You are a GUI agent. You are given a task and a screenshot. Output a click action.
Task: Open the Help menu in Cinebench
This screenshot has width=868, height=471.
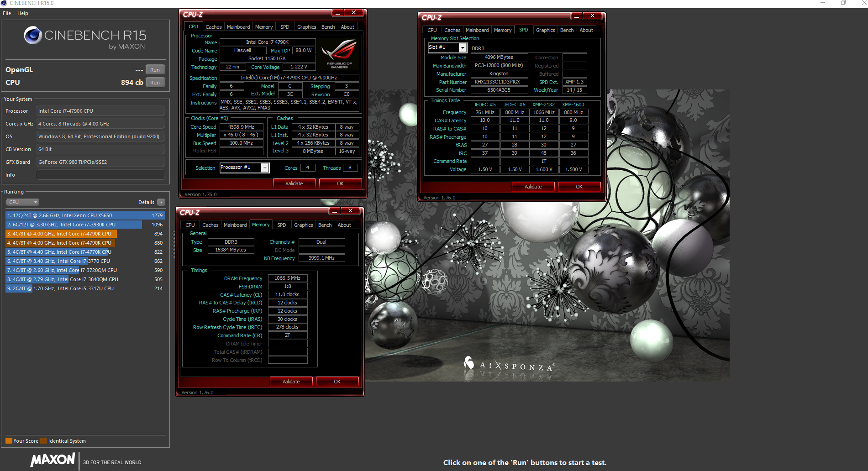(x=23, y=13)
